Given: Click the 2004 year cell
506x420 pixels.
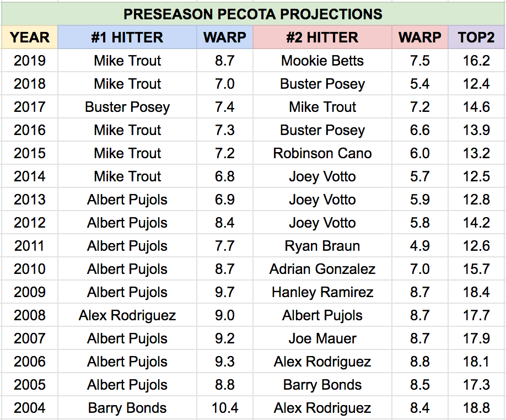Looking at the screenshot, I should coord(30,408).
